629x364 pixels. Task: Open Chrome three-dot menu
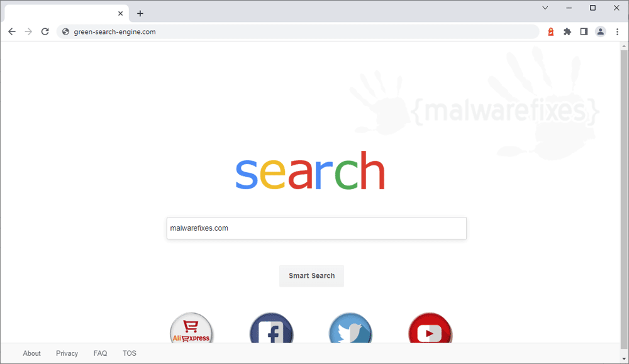tap(617, 31)
